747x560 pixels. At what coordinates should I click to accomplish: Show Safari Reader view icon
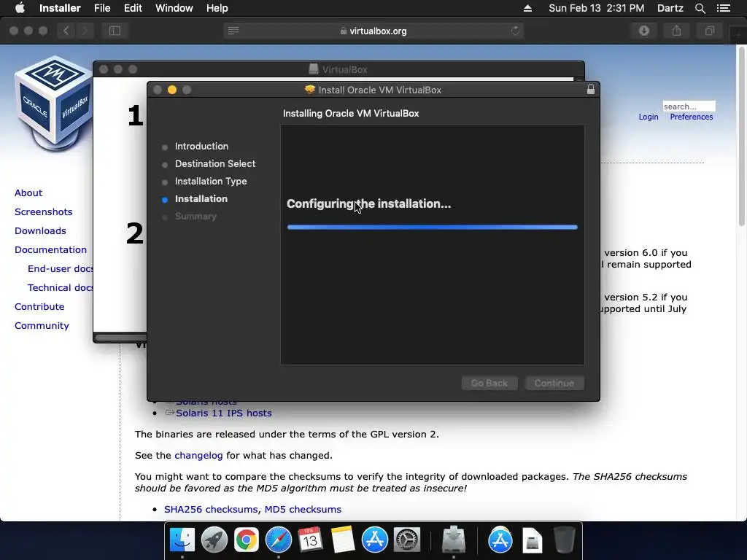click(x=233, y=31)
